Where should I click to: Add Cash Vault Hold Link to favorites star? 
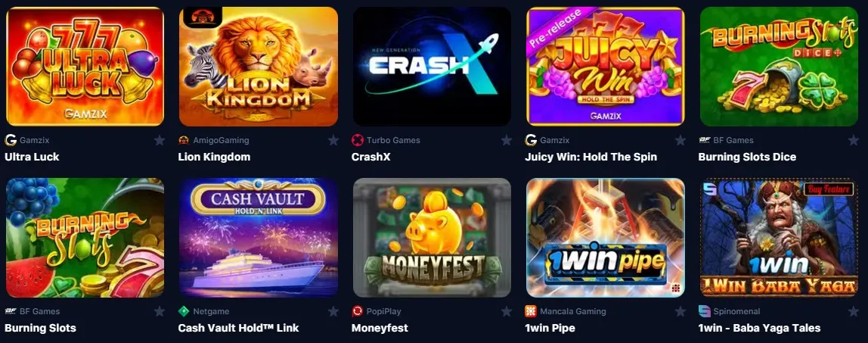coord(333,311)
